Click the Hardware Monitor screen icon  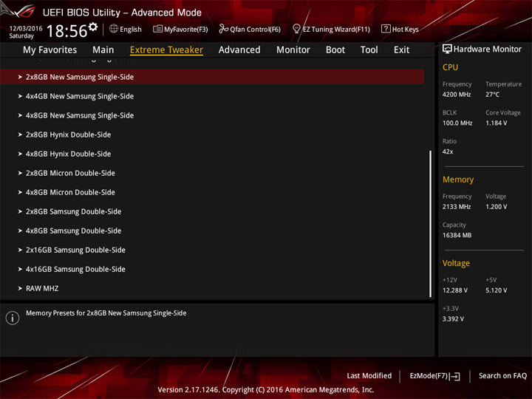(x=447, y=50)
